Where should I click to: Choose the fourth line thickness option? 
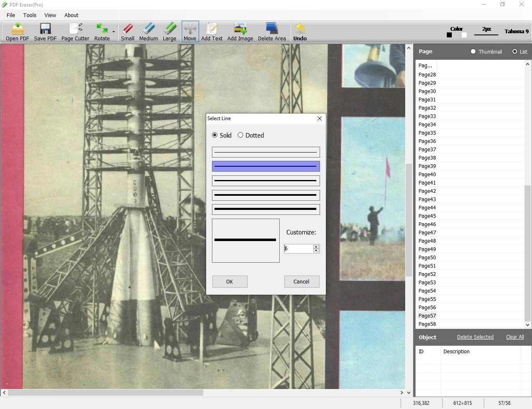pyautogui.click(x=266, y=195)
